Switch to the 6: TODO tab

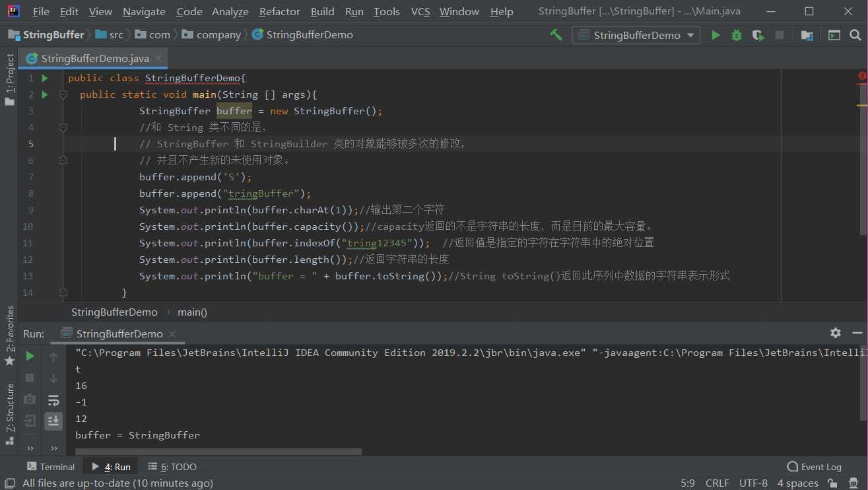(x=172, y=466)
